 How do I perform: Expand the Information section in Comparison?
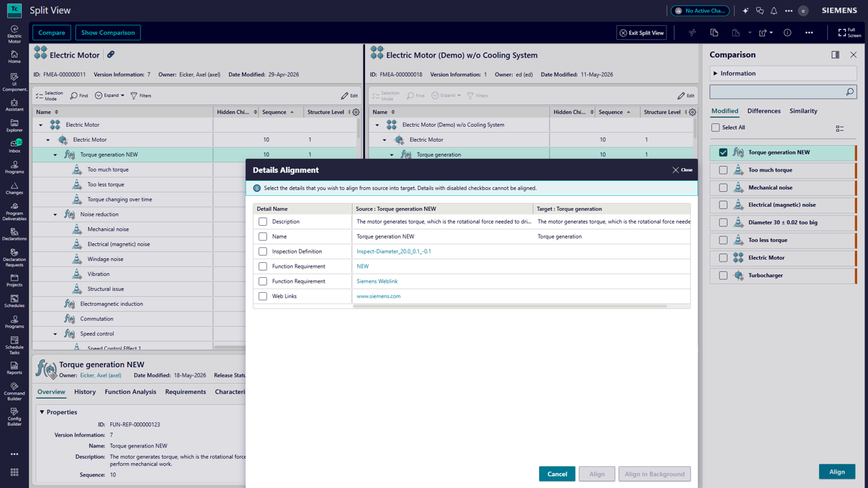click(x=715, y=73)
